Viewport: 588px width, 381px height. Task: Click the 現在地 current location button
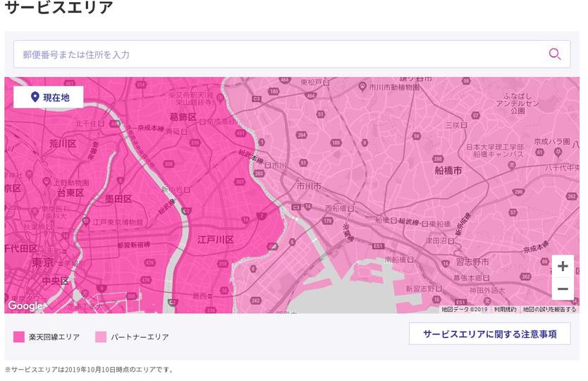click(49, 97)
